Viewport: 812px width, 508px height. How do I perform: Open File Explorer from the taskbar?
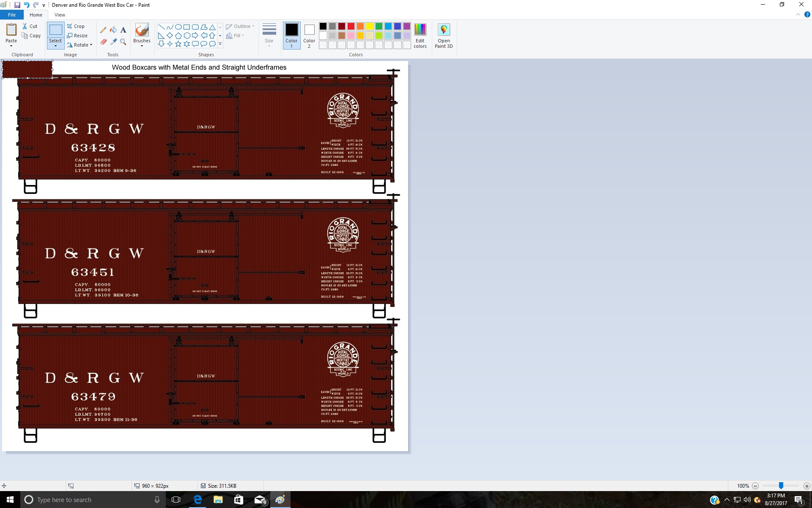pos(218,500)
